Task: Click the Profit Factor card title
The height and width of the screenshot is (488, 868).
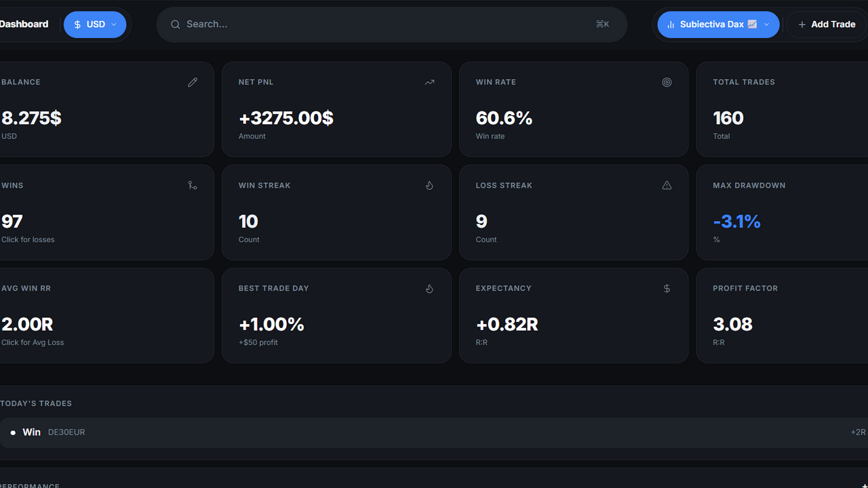Action: click(745, 288)
